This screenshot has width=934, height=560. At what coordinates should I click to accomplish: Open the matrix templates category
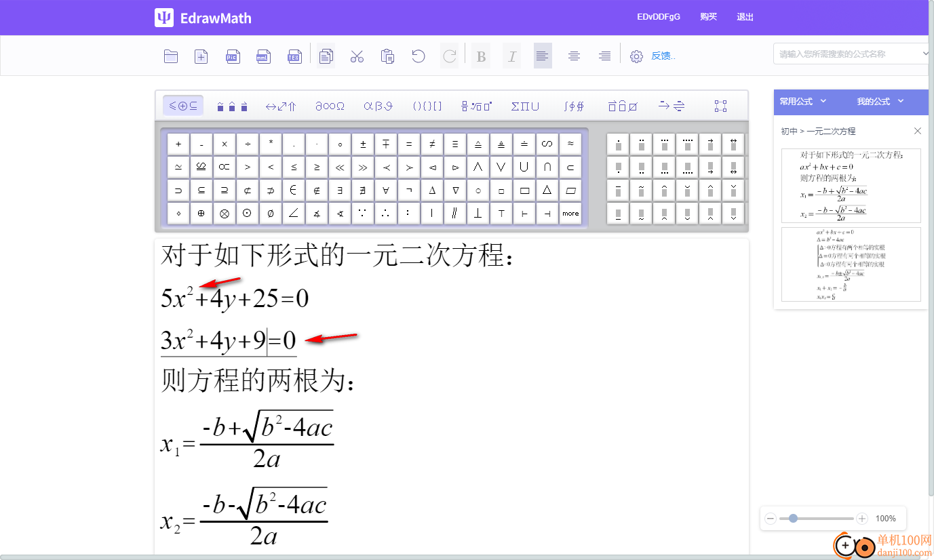coord(720,106)
